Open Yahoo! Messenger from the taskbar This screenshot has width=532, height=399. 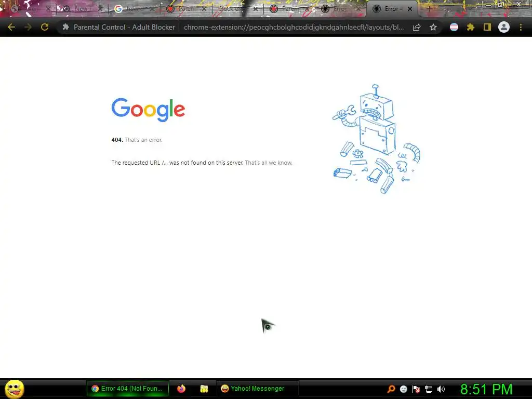pos(258,389)
